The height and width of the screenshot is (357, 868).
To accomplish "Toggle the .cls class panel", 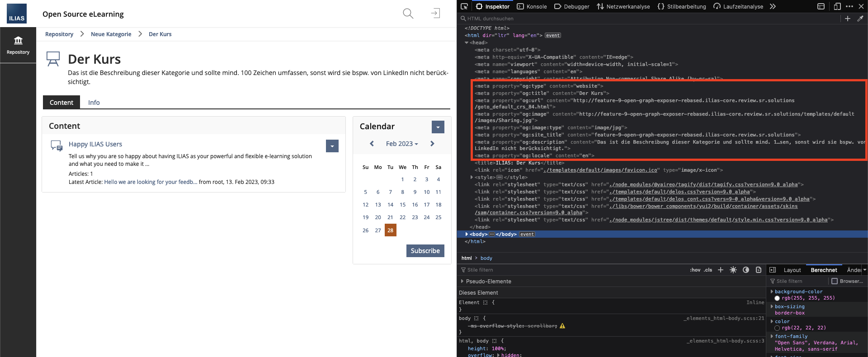I will click(x=708, y=270).
